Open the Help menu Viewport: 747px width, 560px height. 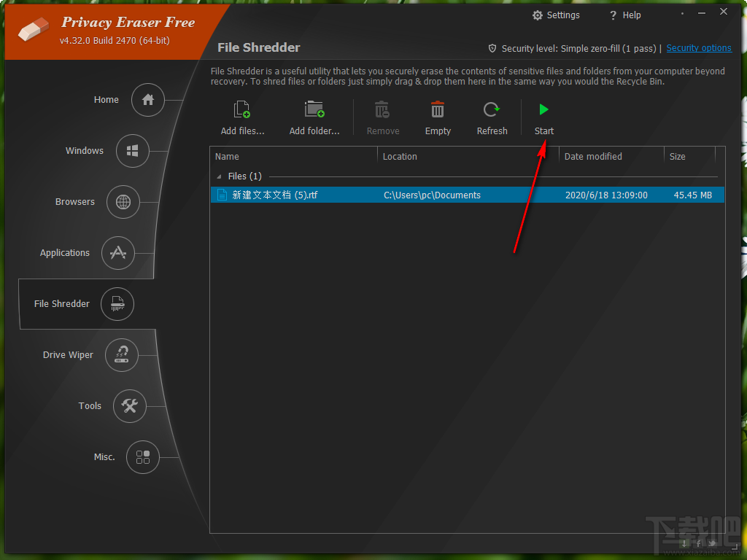coord(624,15)
